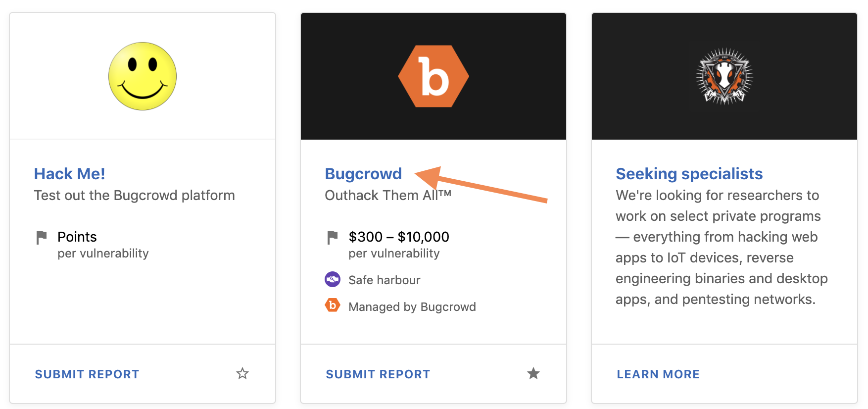Image resolution: width=868 pixels, height=409 pixels.
Task: Open the Hack Me! program title
Action: click(x=69, y=174)
